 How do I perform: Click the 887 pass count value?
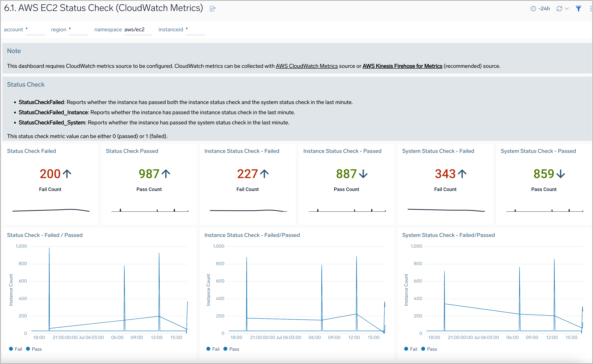346,174
